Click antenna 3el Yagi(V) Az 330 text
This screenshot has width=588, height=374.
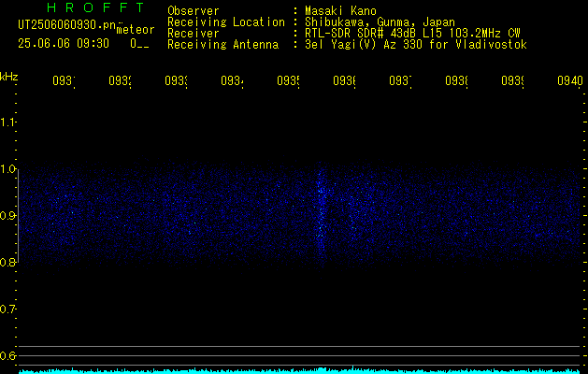(x=416, y=45)
